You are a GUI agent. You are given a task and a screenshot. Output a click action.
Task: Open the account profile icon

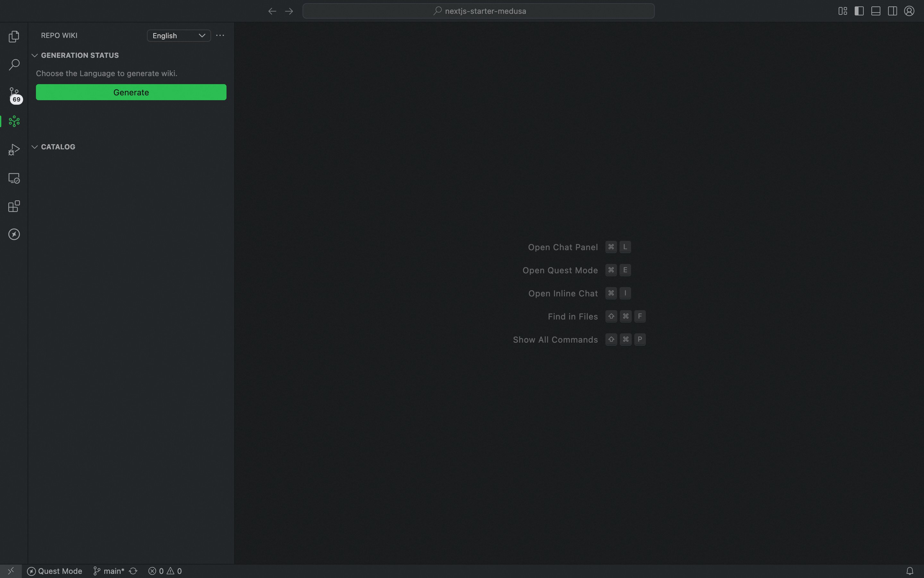[909, 11]
